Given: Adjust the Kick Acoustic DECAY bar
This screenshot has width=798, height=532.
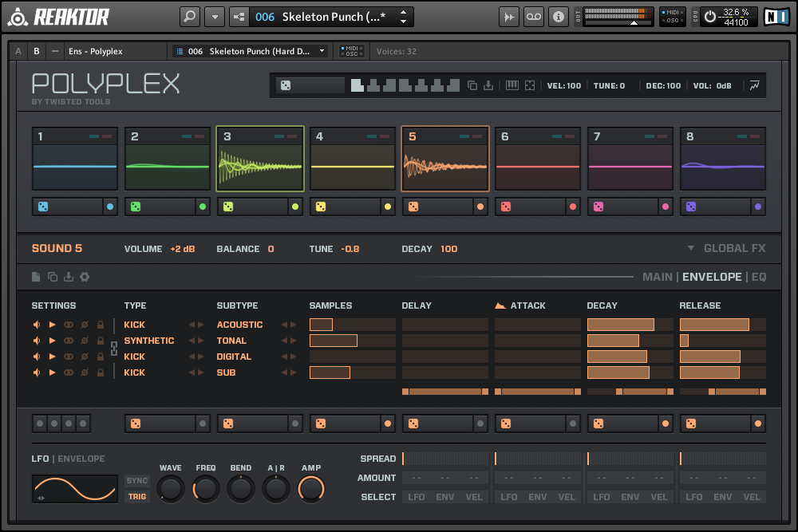Looking at the screenshot, I should click(630, 325).
